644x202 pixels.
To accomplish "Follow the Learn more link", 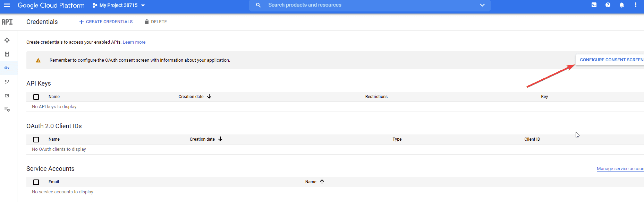I will click(134, 42).
